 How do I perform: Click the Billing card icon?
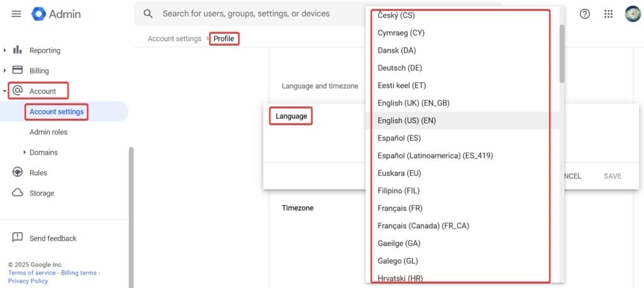17,70
